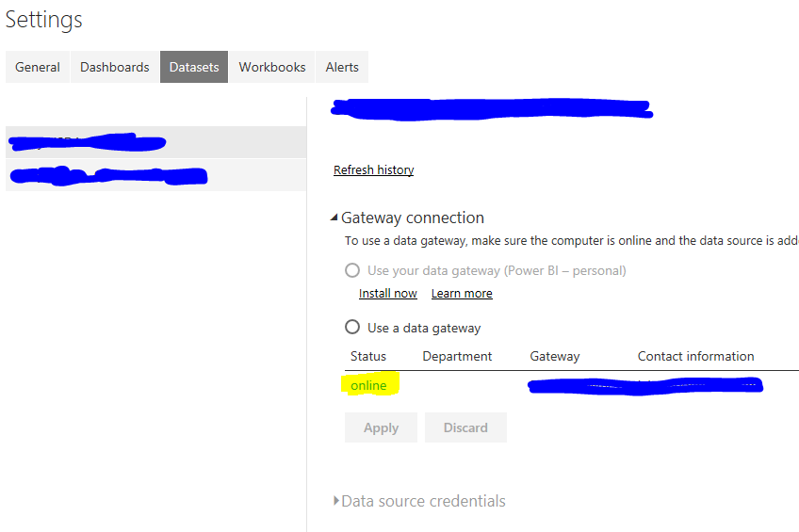Collapse the Gateway connection section
This screenshot has width=799, height=532.
click(334, 218)
